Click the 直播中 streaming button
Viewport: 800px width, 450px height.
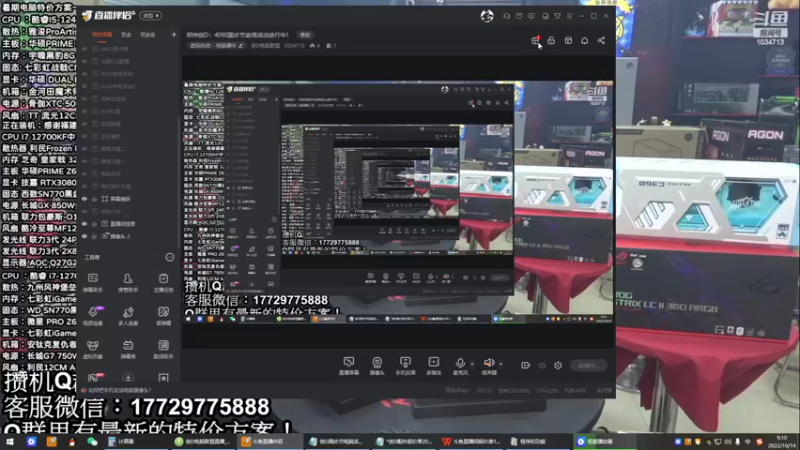tap(589, 365)
